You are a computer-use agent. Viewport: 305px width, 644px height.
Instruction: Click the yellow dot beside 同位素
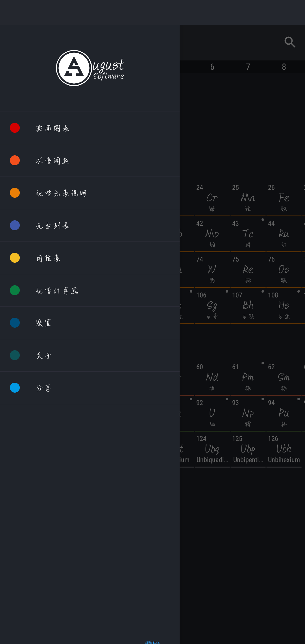click(15, 258)
